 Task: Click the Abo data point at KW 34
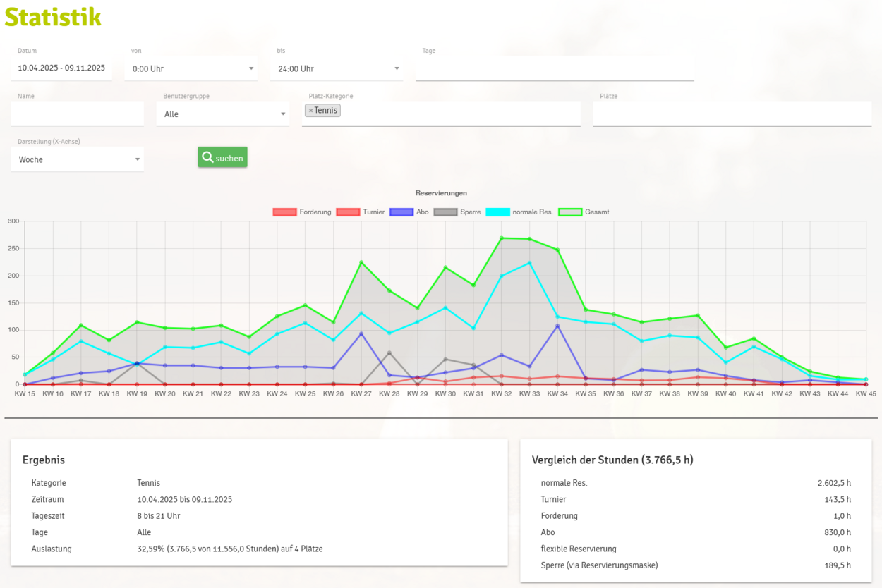(x=557, y=325)
